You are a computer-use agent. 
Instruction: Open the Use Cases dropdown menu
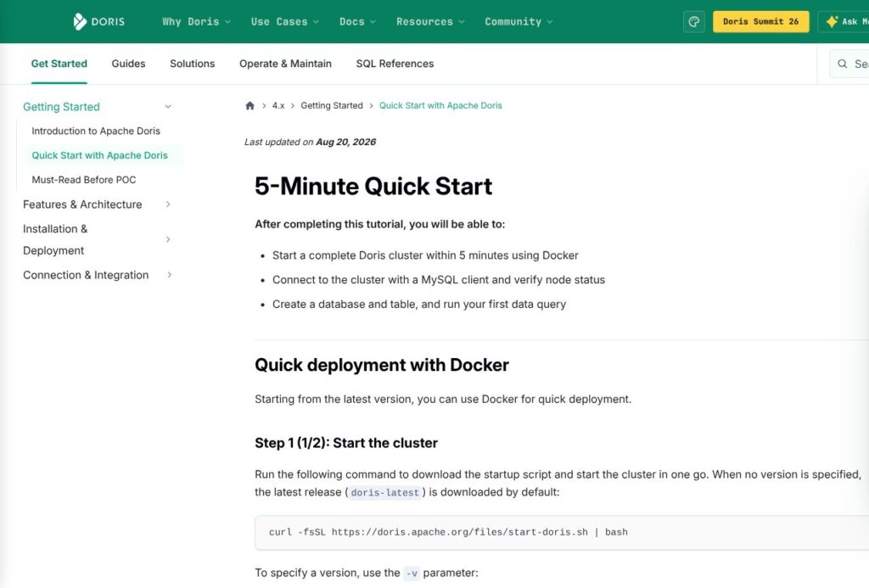tap(285, 21)
